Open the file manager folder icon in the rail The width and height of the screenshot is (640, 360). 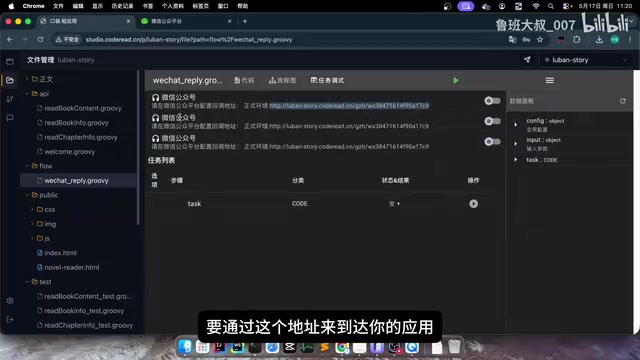[x=10, y=80]
